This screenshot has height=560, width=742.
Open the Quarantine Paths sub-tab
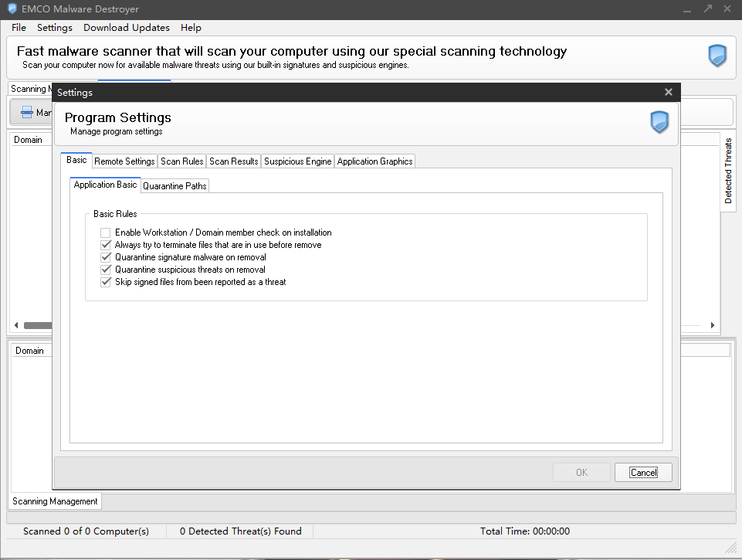(x=174, y=185)
